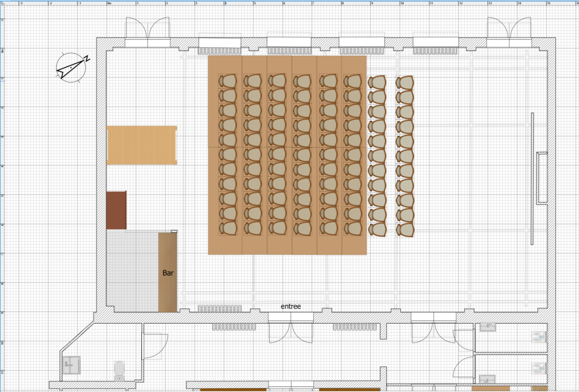Viewport: 579px width, 392px height.
Task: Click the vertical ruler on the left edge
Action: point(2,198)
